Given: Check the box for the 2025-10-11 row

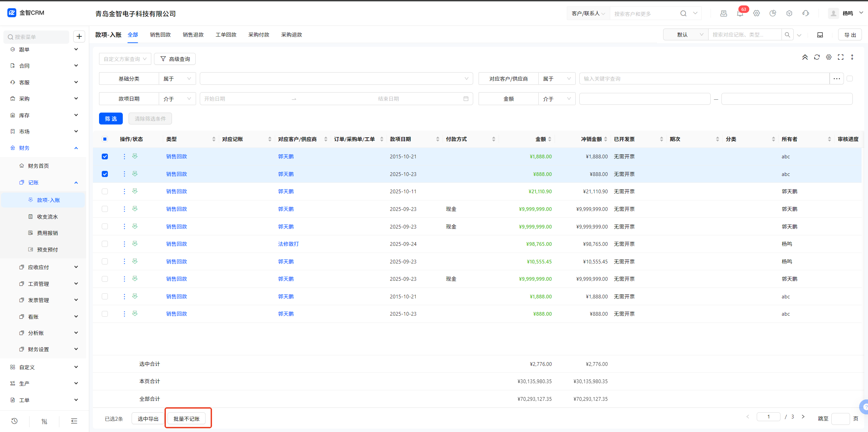Looking at the screenshot, I should tap(105, 192).
